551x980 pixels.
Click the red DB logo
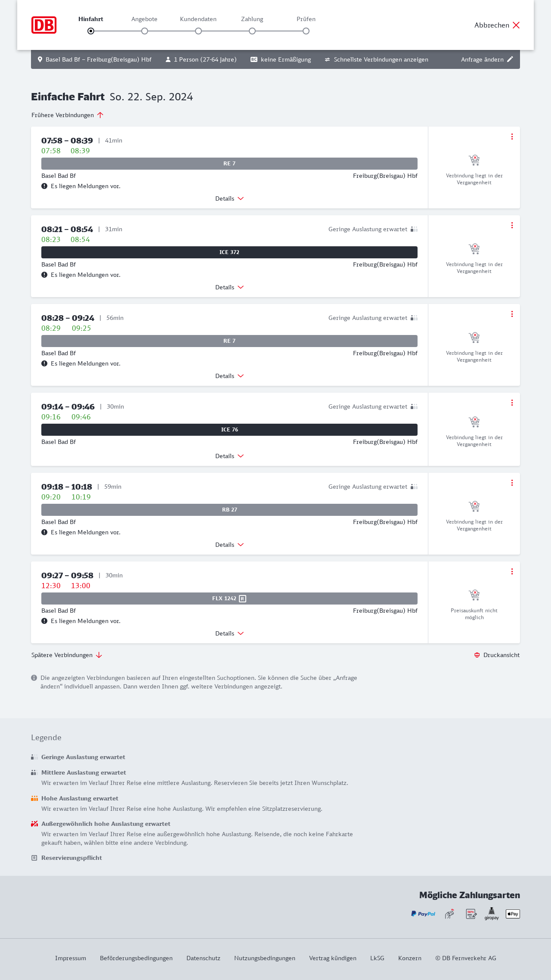click(x=44, y=25)
